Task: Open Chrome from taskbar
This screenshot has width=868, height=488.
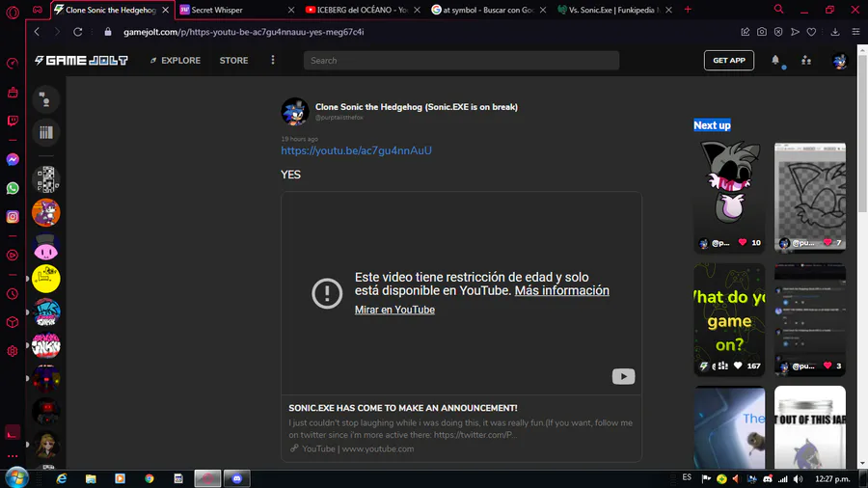Action: pos(149,478)
